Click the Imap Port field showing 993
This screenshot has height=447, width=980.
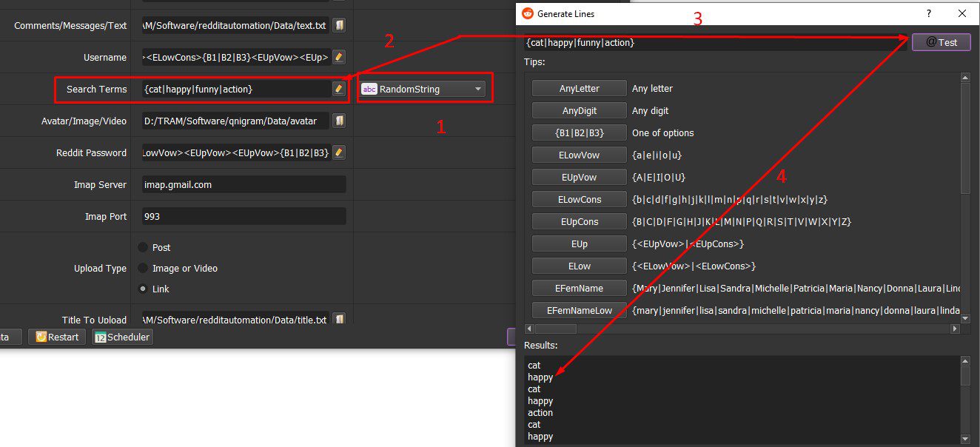tap(244, 216)
